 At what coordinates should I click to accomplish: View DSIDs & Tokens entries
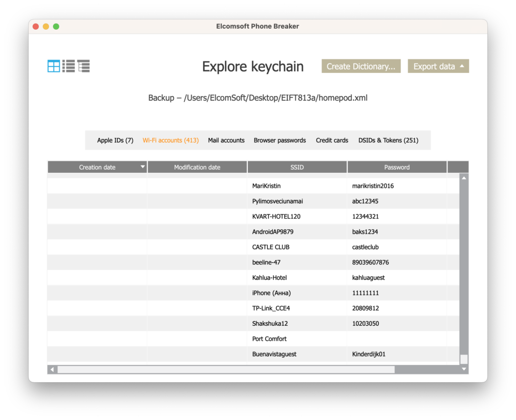pyautogui.click(x=388, y=140)
